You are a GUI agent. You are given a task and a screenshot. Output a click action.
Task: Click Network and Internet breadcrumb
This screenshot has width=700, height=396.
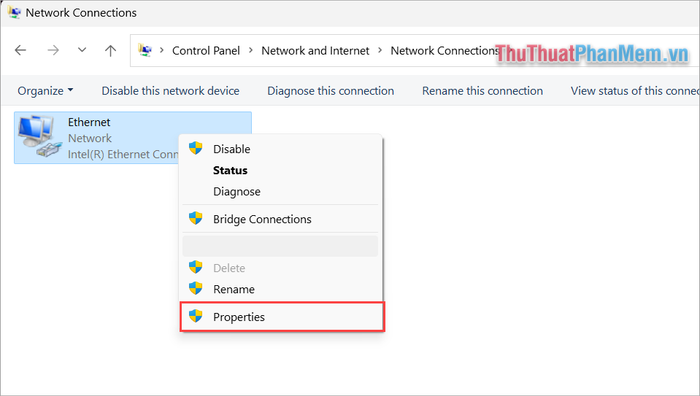click(315, 50)
